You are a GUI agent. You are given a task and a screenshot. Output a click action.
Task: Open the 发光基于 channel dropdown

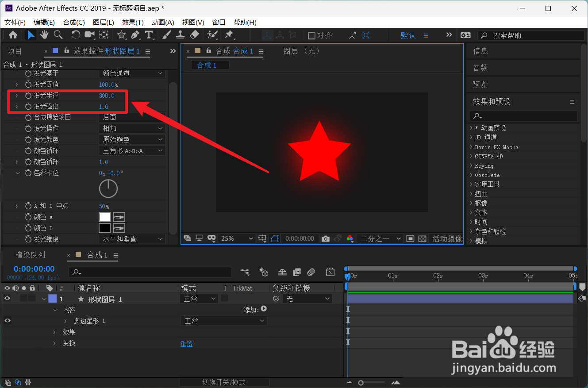click(132, 73)
